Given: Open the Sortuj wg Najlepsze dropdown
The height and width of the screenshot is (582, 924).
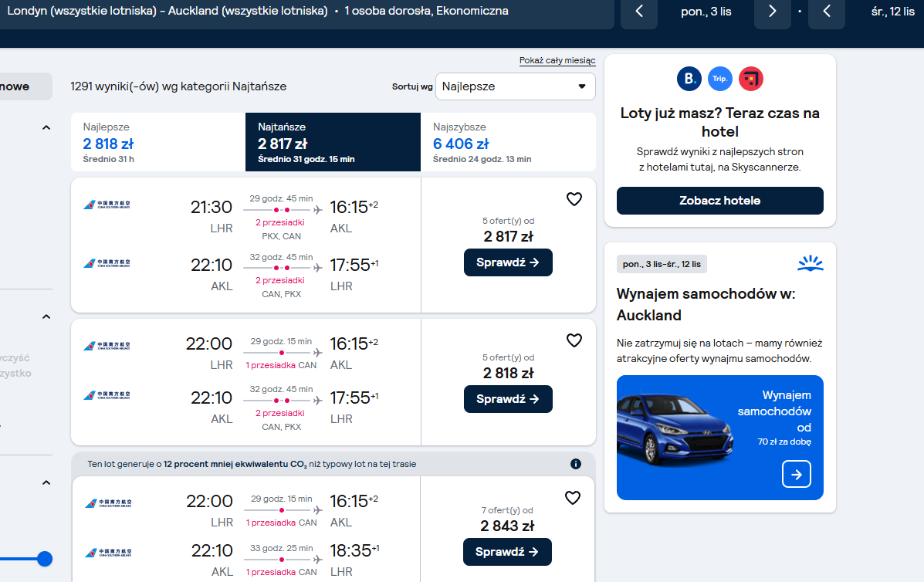Looking at the screenshot, I should tap(515, 86).
